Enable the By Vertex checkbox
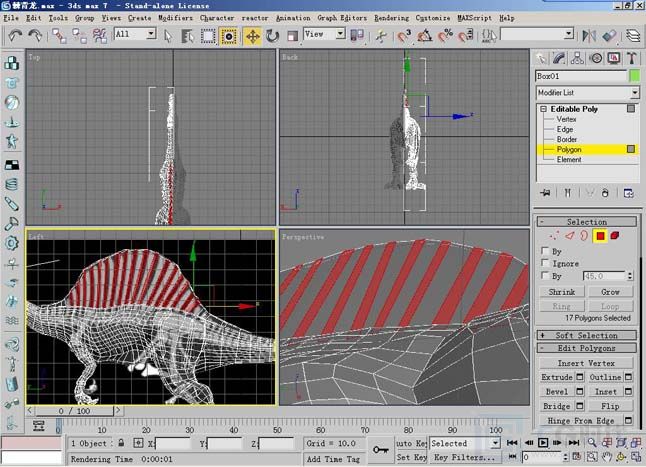Viewport: 646px width, 467px height. click(x=544, y=251)
